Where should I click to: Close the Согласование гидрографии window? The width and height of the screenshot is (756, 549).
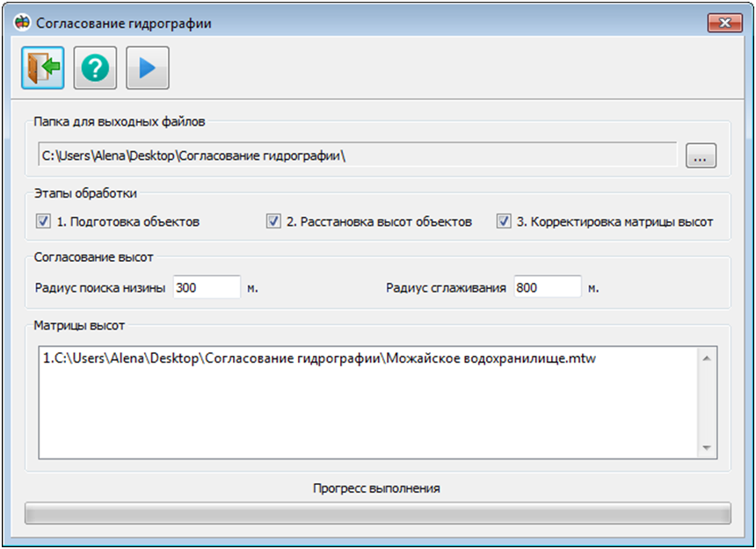click(x=725, y=23)
